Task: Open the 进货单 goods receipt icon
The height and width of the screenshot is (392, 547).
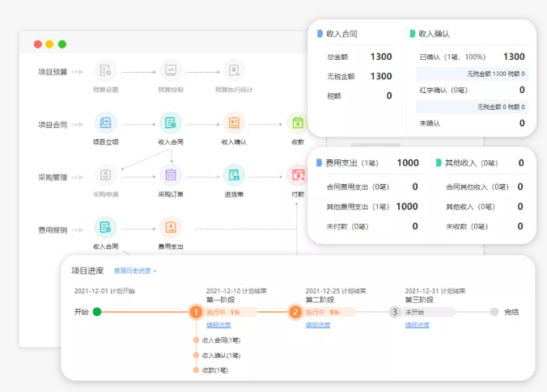Action: click(234, 175)
